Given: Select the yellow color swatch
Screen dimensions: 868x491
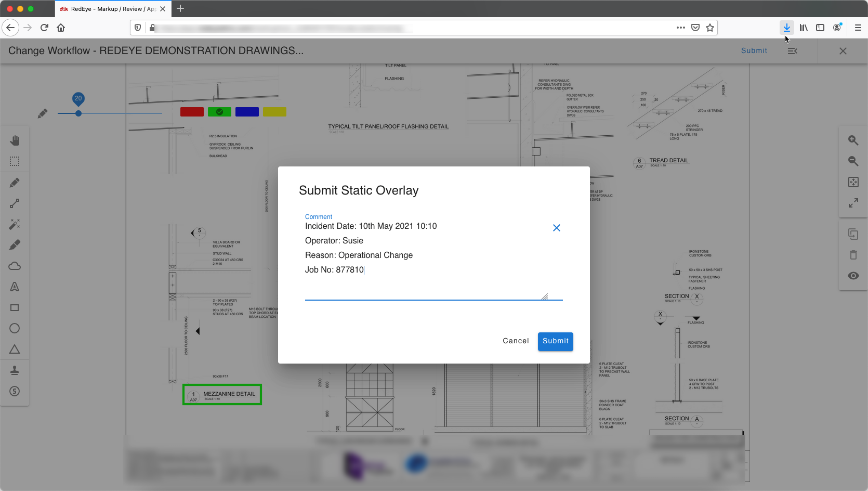Looking at the screenshot, I should [274, 112].
